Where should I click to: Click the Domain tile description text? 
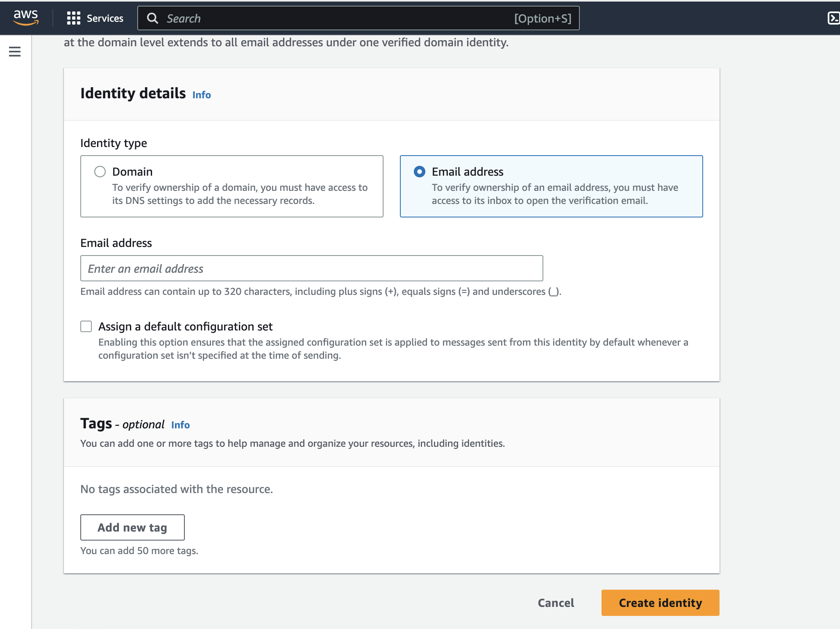click(240, 194)
